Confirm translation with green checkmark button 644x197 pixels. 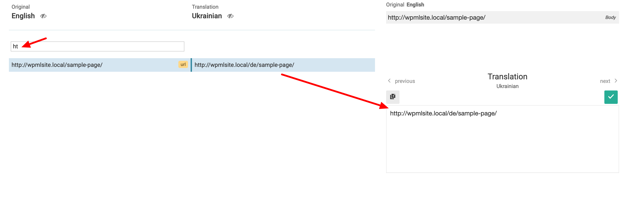(x=611, y=97)
